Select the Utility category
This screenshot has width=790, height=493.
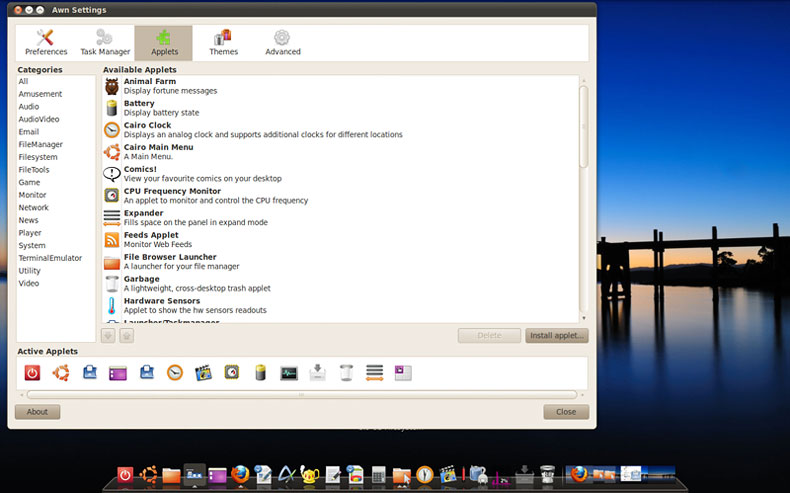29,270
